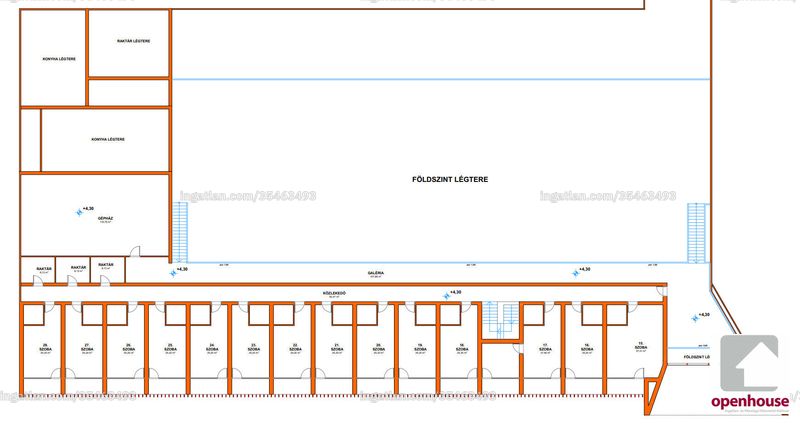800x424 pixels.
Task: Click the lower Konyha Légtere room
Action: pyautogui.click(x=105, y=140)
